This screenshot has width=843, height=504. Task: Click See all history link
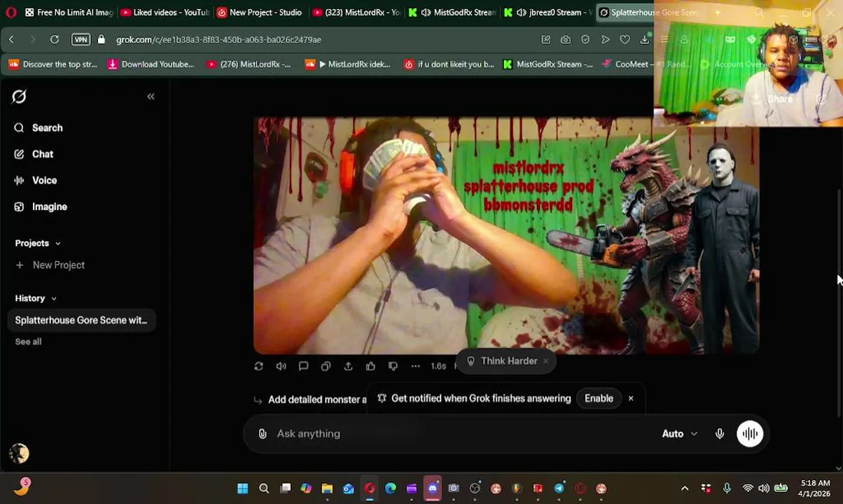pyautogui.click(x=28, y=342)
